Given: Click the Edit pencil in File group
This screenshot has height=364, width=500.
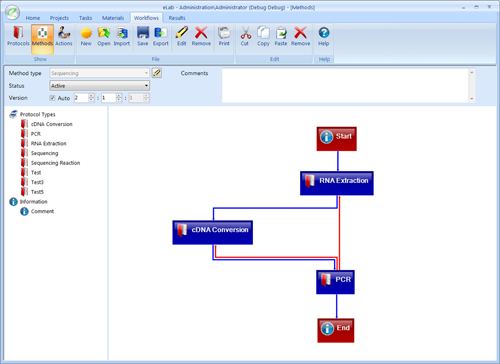Looking at the screenshot, I should 182,37.
